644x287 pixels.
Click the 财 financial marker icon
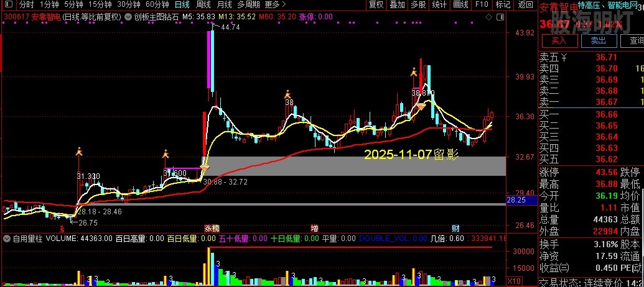[x=455, y=228]
